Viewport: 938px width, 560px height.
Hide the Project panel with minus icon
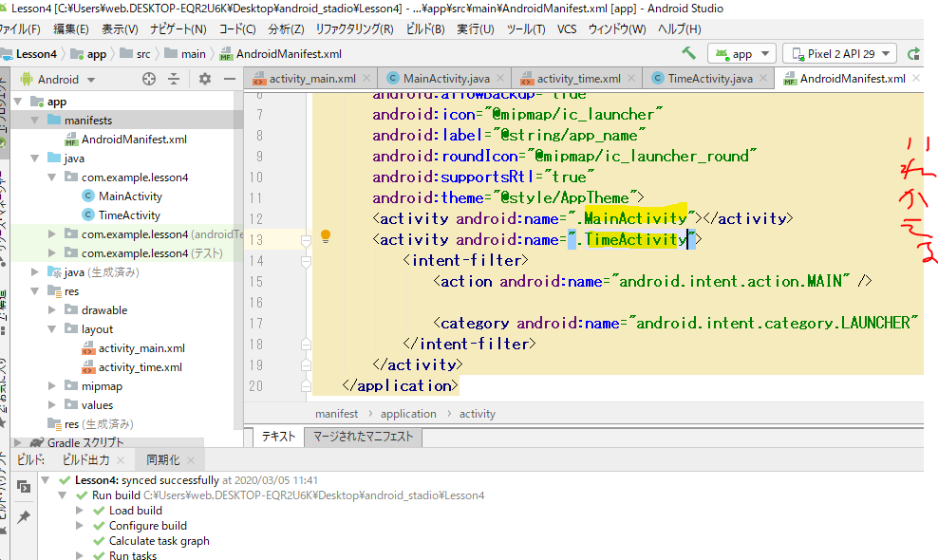[x=230, y=79]
